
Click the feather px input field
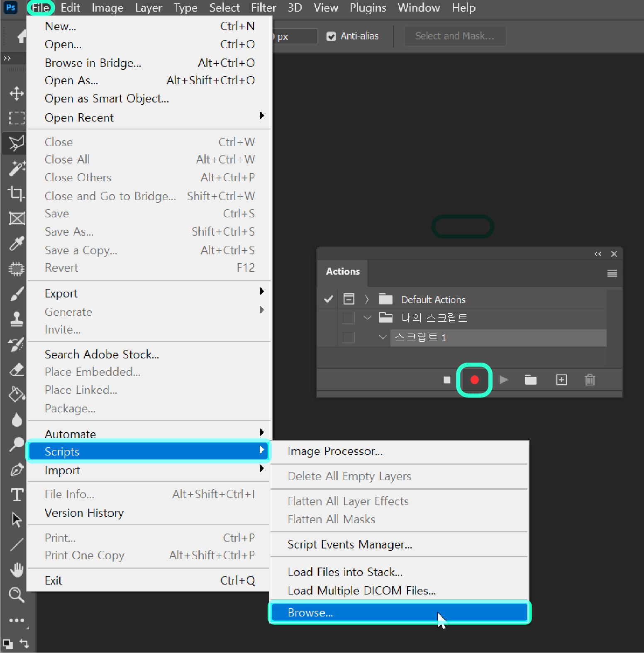coord(295,37)
